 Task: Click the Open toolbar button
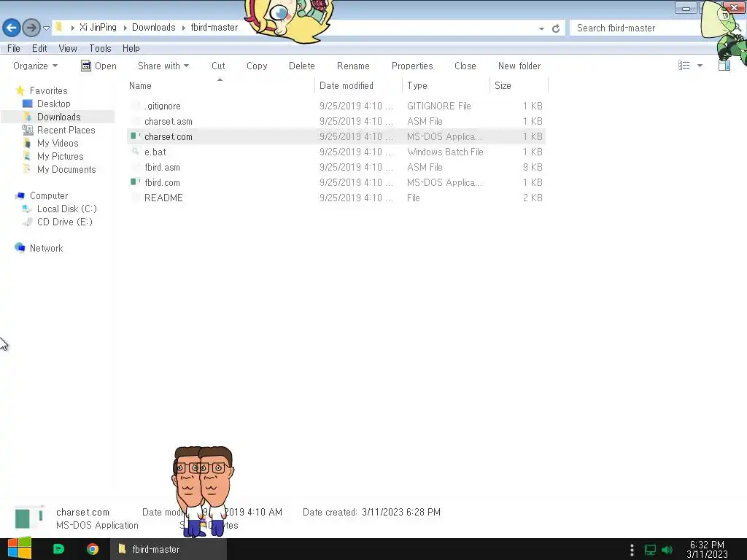coord(98,66)
